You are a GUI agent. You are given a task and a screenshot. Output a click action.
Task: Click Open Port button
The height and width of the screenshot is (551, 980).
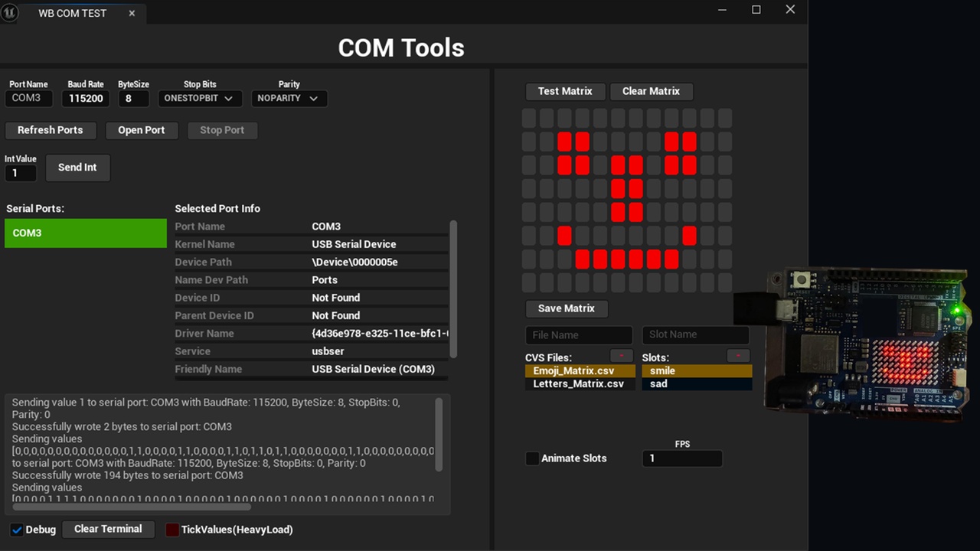[142, 130]
